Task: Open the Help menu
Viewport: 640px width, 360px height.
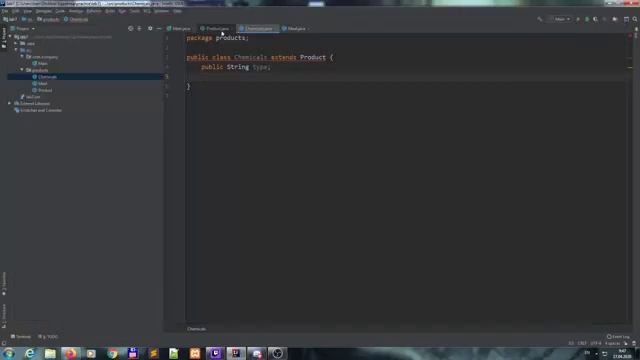Action: 177,11
